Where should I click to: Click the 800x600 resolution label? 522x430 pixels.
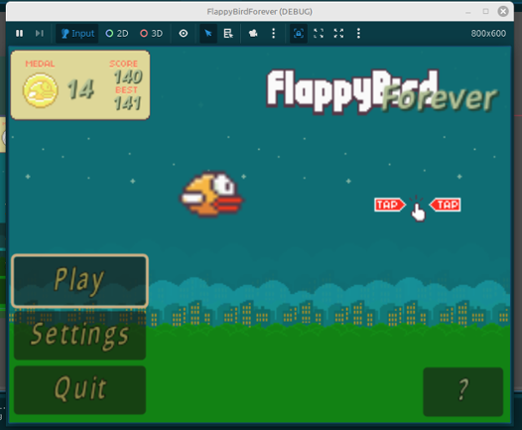(x=488, y=34)
